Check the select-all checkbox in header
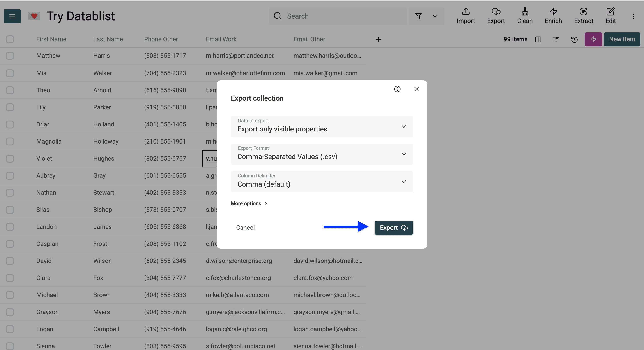Image resolution: width=644 pixels, height=350 pixels. (x=10, y=39)
